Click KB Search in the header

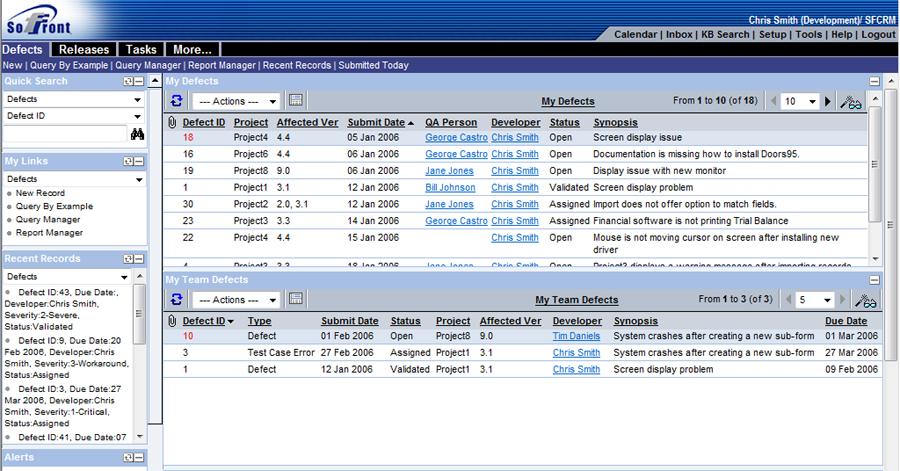point(726,34)
